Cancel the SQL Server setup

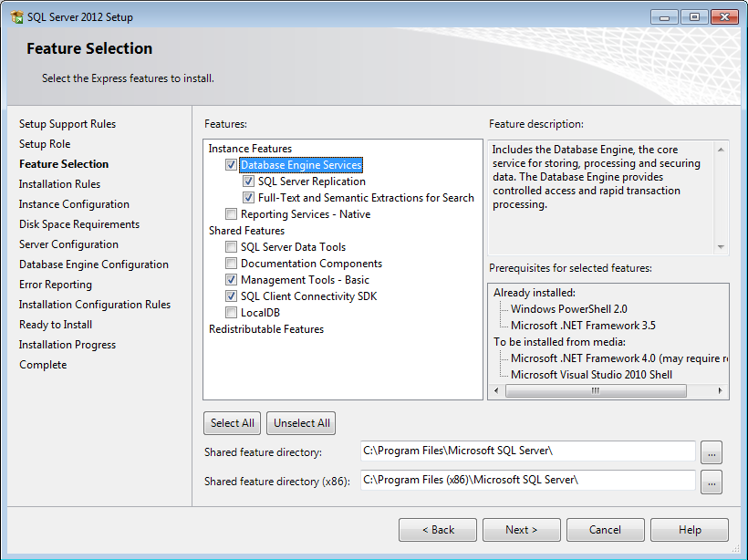coord(606,530)
